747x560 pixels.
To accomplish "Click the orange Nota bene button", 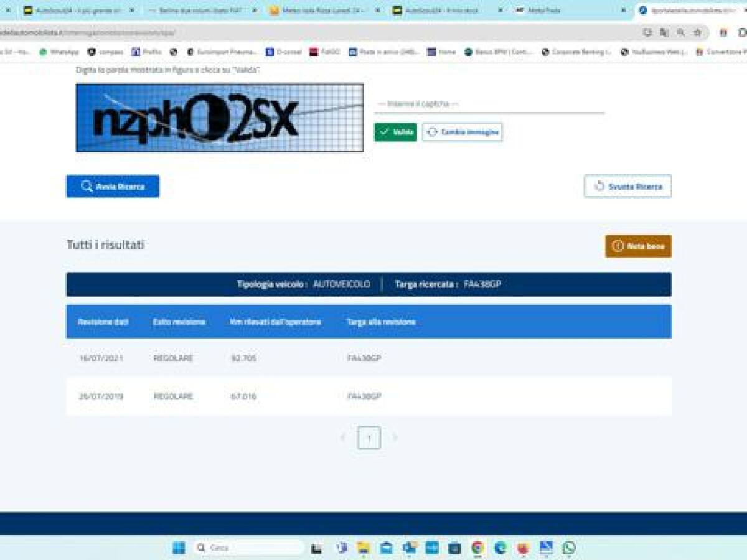I will coord(638,246).
